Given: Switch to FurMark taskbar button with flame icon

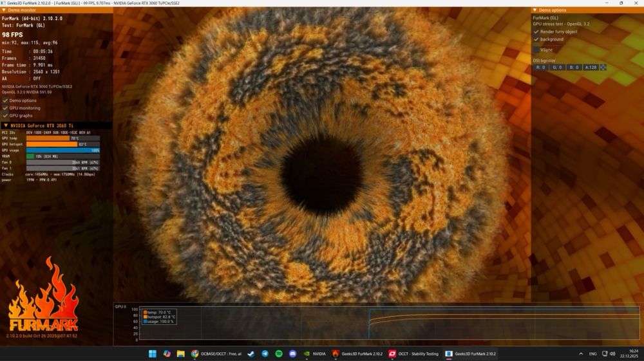Looking at the screenshot, I should coord(357,354).
